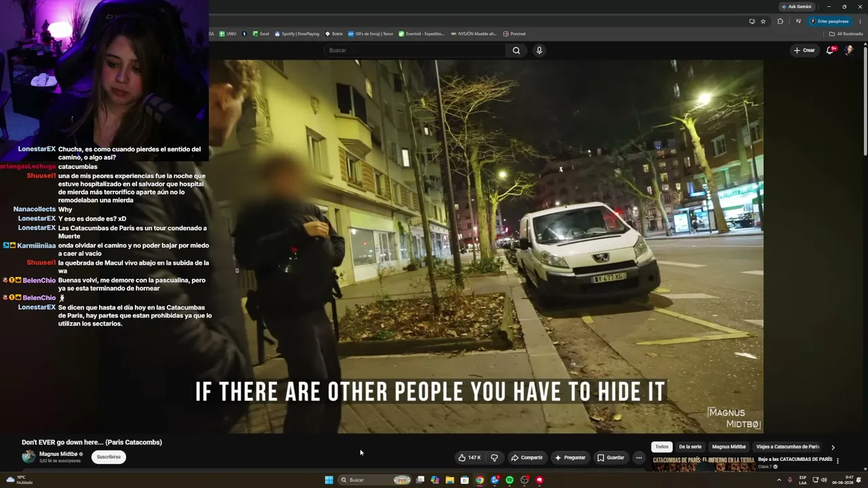This screenshot has width=868, height=488.
Task: Click the Ask Gemini button
Action: [x=797, y=7]
